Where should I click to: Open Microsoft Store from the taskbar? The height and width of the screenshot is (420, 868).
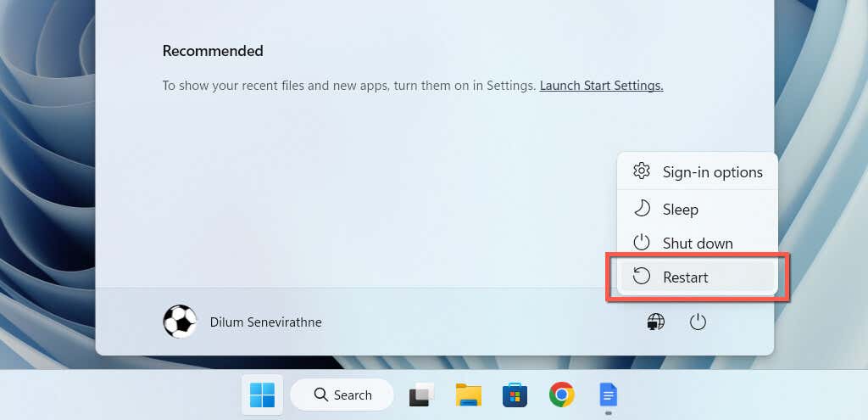tap(515, 395)
